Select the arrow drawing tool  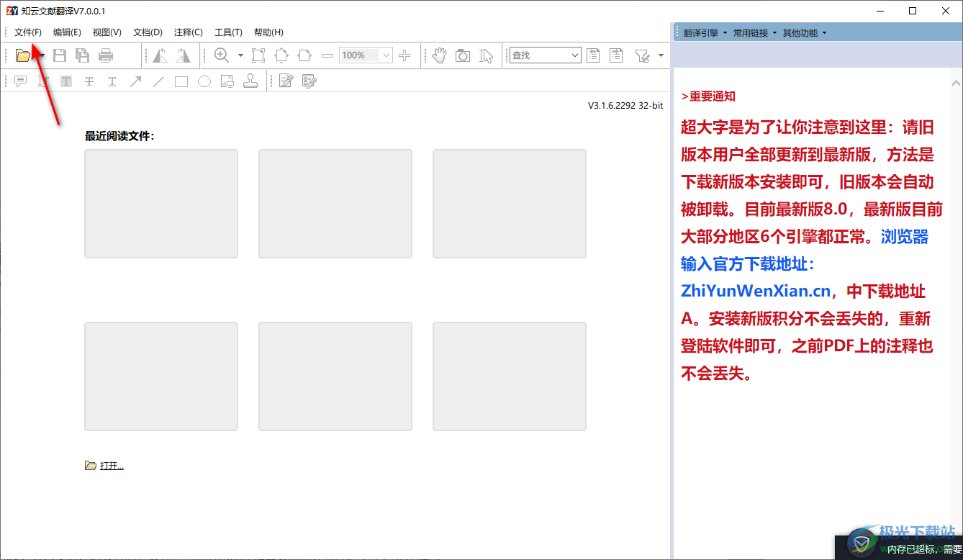point(135,81)
